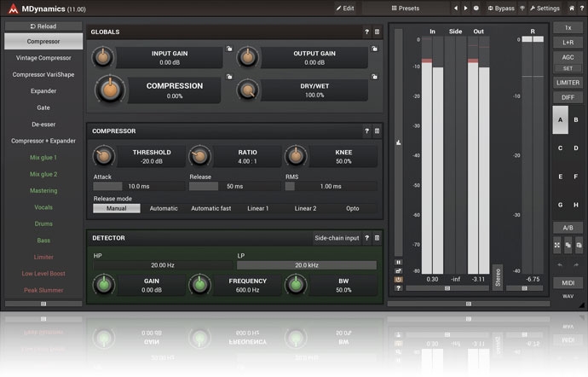
Task: Click the lock icon beside Output Gain
Action: 373,49
